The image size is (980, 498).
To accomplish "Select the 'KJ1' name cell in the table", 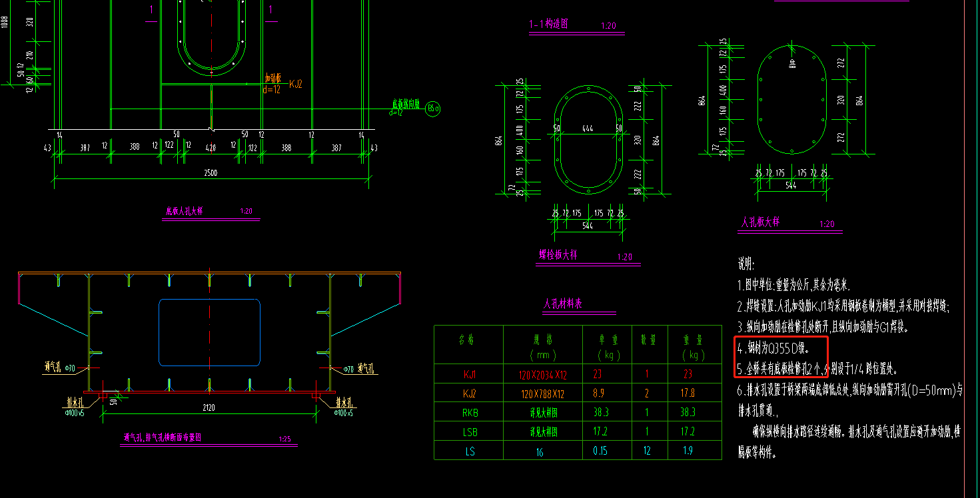I will click(470, 374).
